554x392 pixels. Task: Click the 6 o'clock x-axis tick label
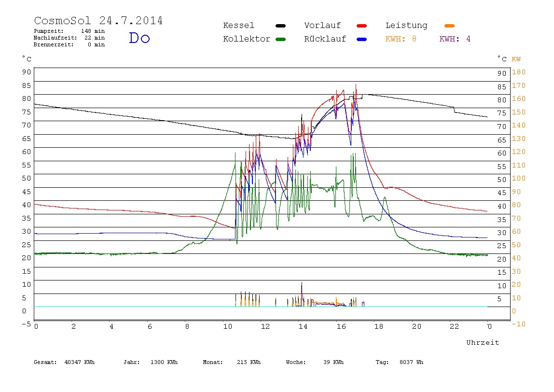(150, 327)
